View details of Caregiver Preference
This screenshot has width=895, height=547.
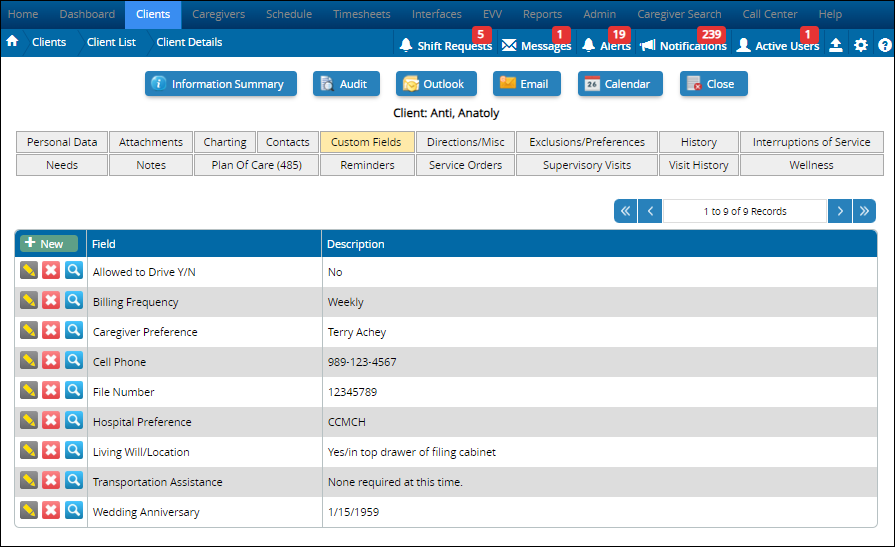74,330
